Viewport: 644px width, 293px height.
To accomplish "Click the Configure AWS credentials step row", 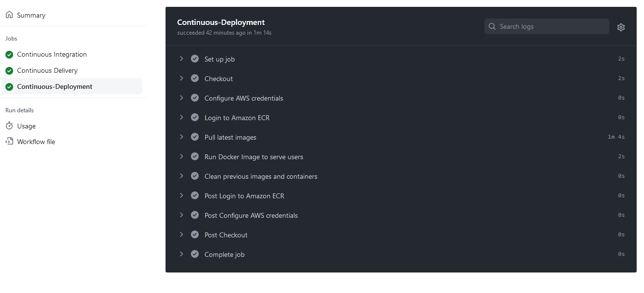I will 244,98.
